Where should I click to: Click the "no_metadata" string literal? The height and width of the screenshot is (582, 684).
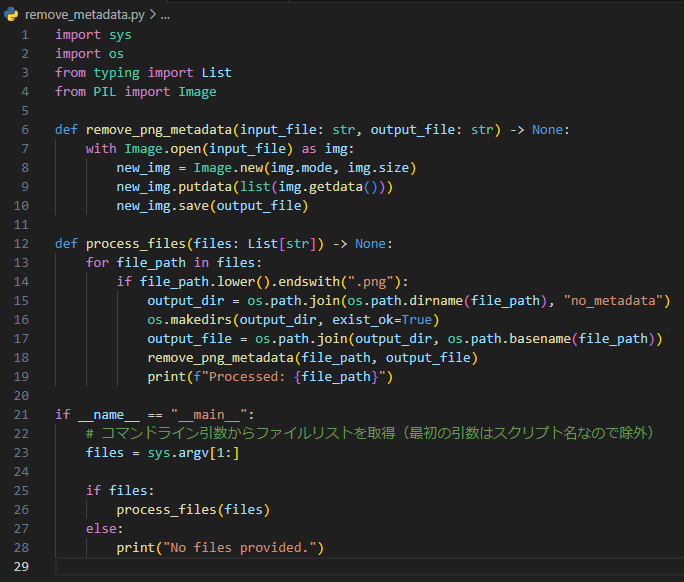click(x=613, y=301)
